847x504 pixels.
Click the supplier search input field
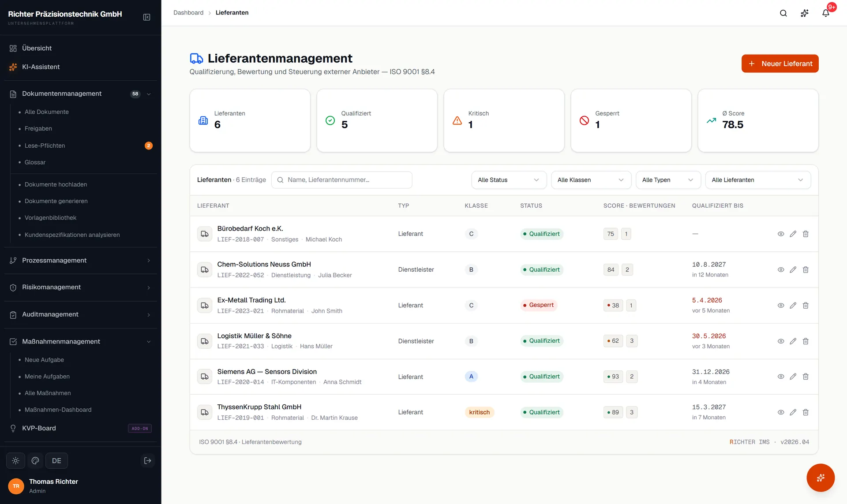click(341, 180)
